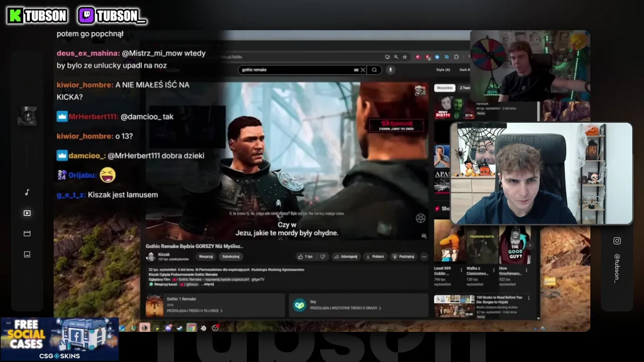Expand the description with '...więcej'
This screenshot has width=644, height=362.
208,284
